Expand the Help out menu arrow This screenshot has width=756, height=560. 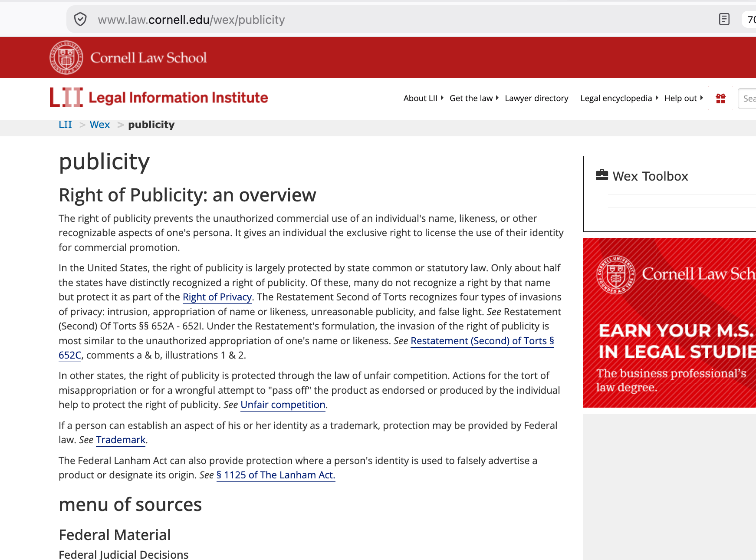(701, 98)
